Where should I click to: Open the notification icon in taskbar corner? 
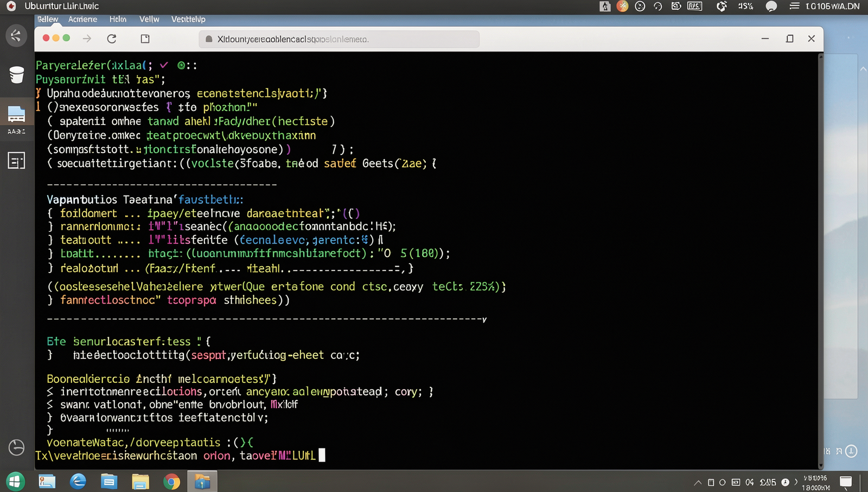846,482
